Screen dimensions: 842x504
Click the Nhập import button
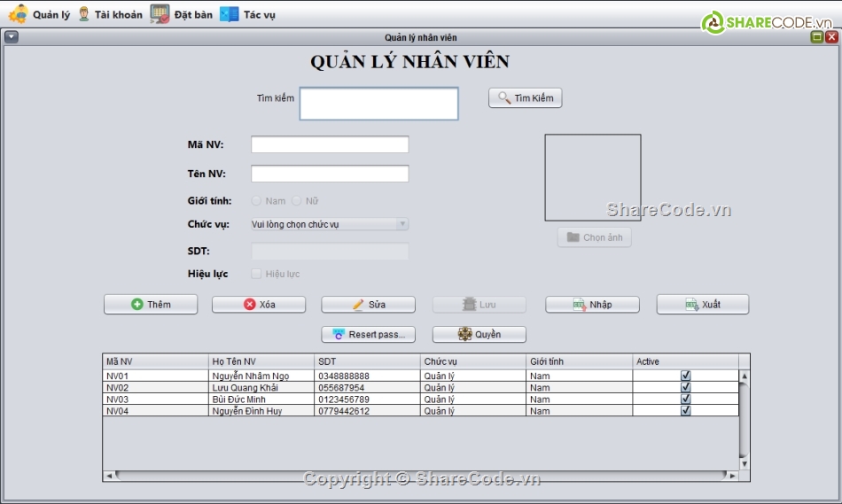point(591,305)
